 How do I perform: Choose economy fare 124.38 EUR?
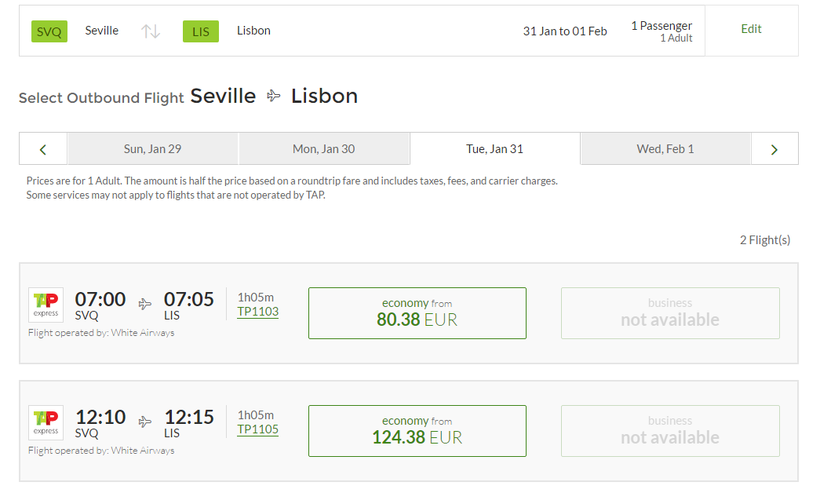pos(417,431)
